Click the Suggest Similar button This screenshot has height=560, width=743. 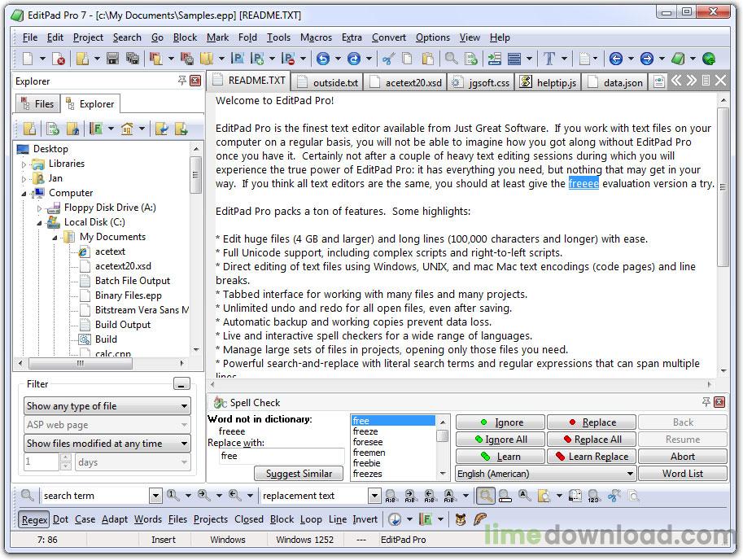[x=299, y=473]
